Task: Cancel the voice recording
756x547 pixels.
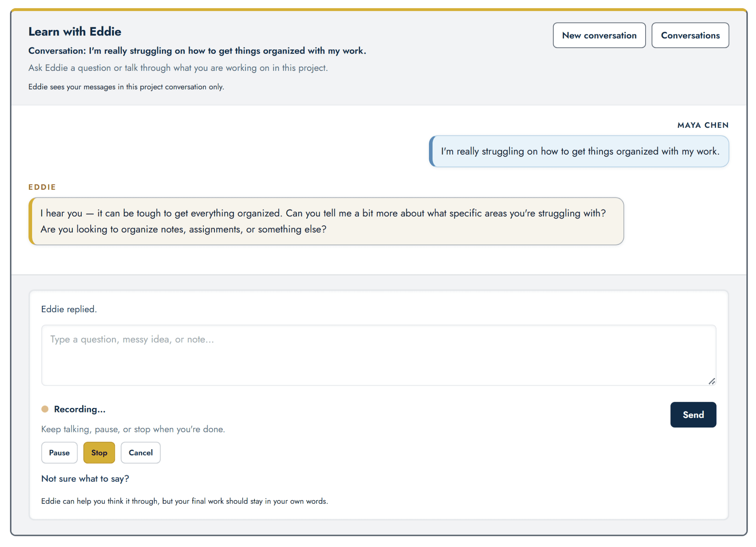Action: tap(141, 453)
